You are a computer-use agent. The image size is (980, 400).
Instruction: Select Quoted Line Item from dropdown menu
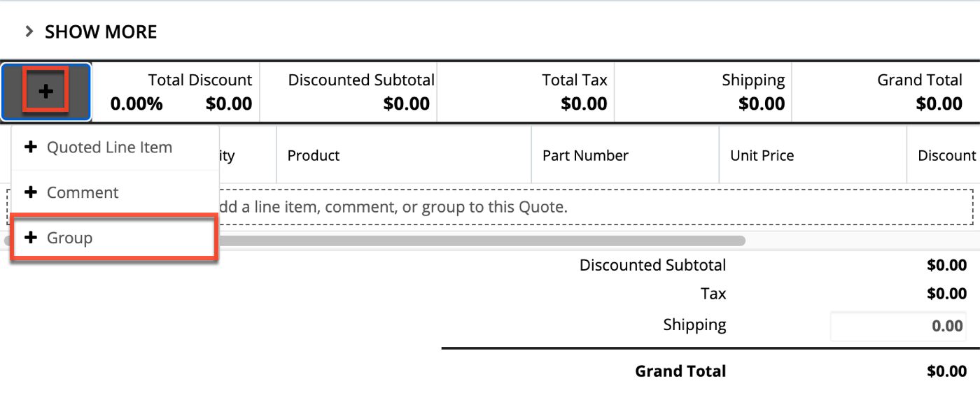click(109, 148)
